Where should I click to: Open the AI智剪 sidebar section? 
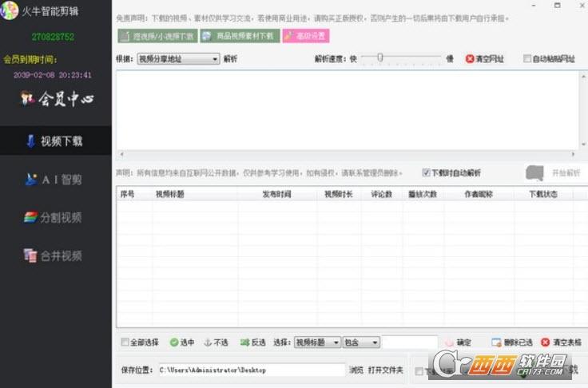tap(55, 180)
